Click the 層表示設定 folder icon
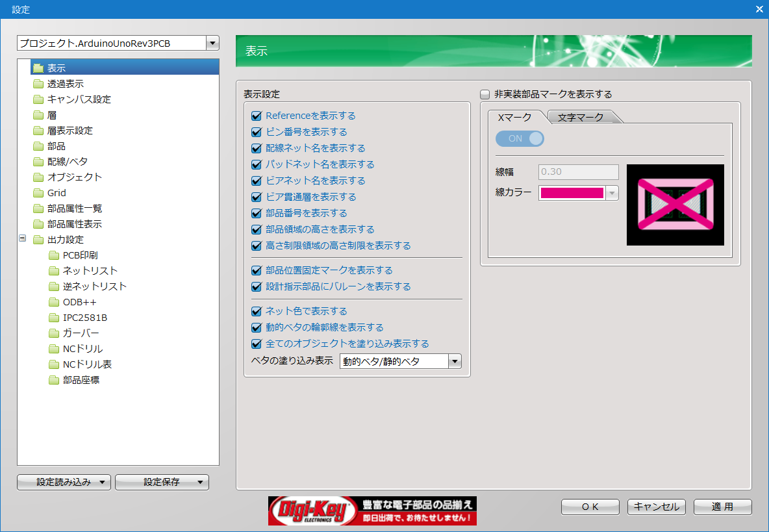 [x=38, y=131]
